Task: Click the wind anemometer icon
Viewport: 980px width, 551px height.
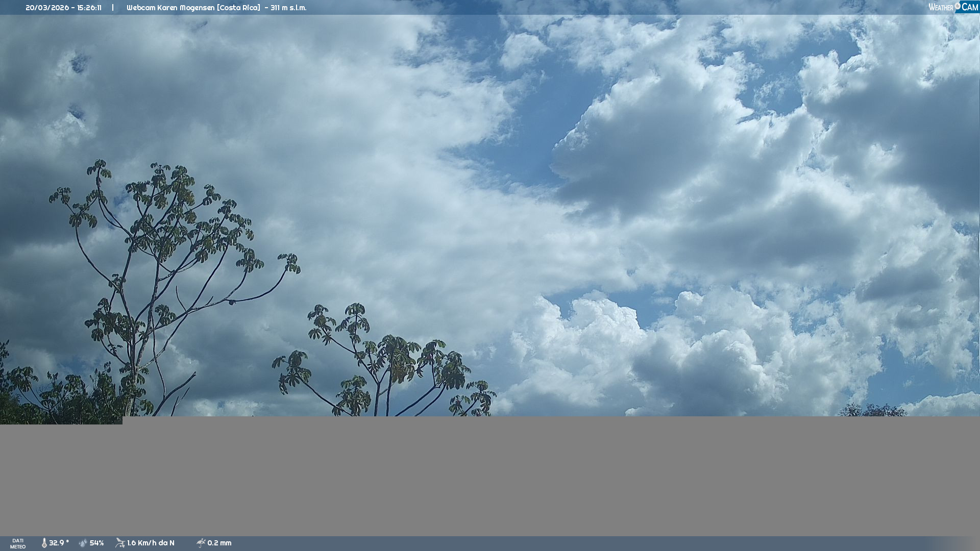Action: [120, 543]
